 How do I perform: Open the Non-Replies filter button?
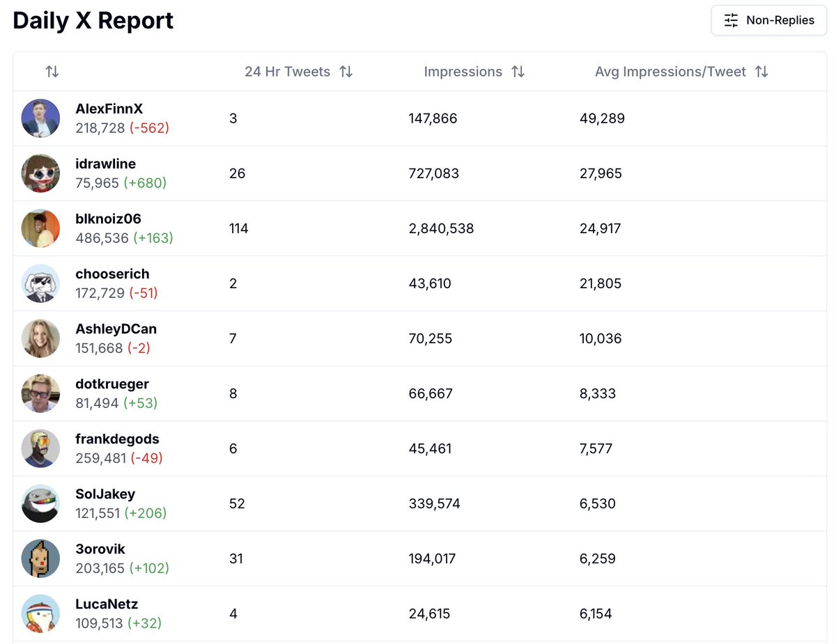[x=769, y=20]
